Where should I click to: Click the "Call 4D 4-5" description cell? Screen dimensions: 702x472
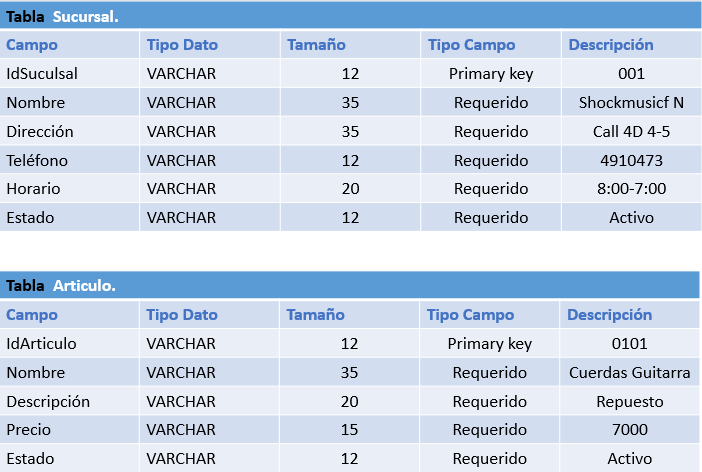pos(631,131)
